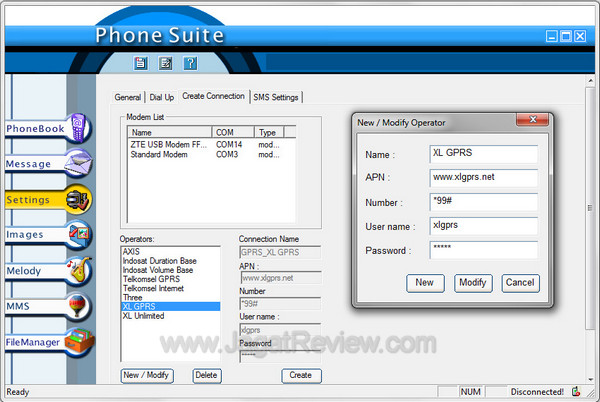Image resolution: width=600 pixels, height=402 pixels.
Task: Click New in the operator dialog
Action: pyautogui.click(x=425, y=283)
